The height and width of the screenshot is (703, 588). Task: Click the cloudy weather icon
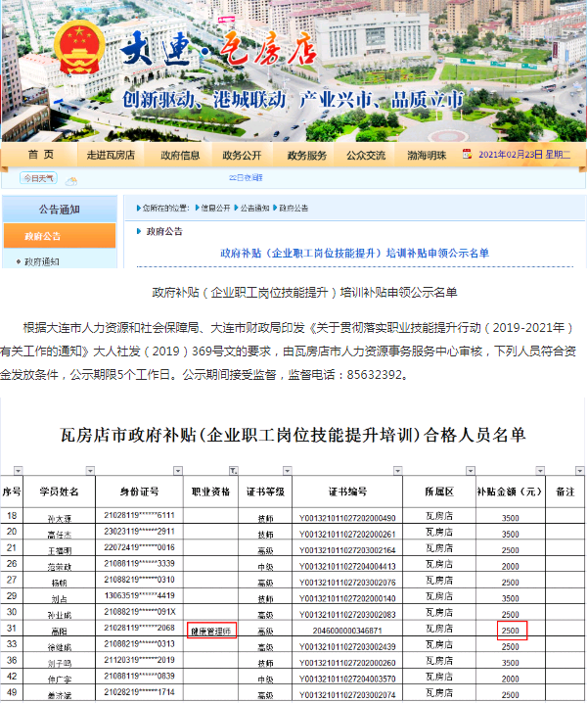point(70,181)
